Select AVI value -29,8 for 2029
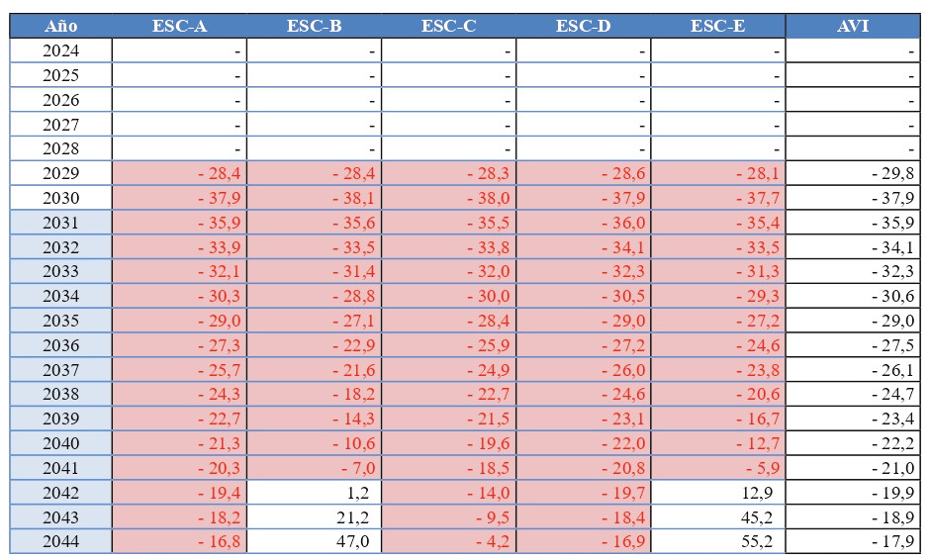 pyautogui.click(x=893, y=173)
